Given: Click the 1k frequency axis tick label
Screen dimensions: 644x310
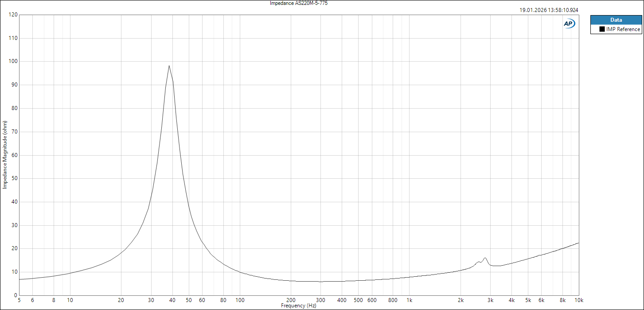Looking at the screenshot, I should [410, 300].
